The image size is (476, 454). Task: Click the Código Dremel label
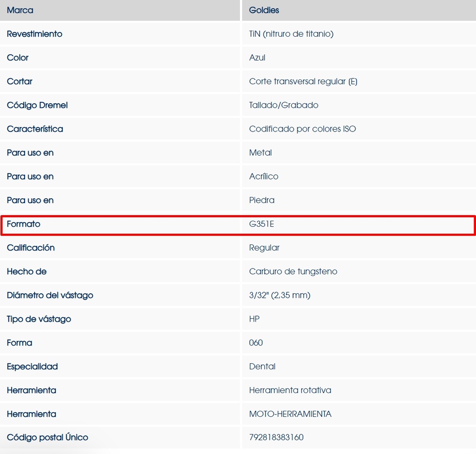(37, 105)
